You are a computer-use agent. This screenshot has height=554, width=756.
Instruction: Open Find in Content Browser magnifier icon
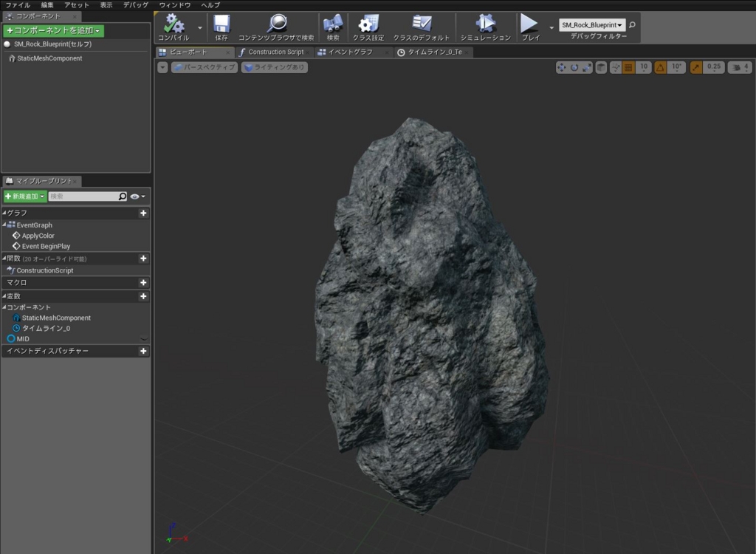coord(277,24)
